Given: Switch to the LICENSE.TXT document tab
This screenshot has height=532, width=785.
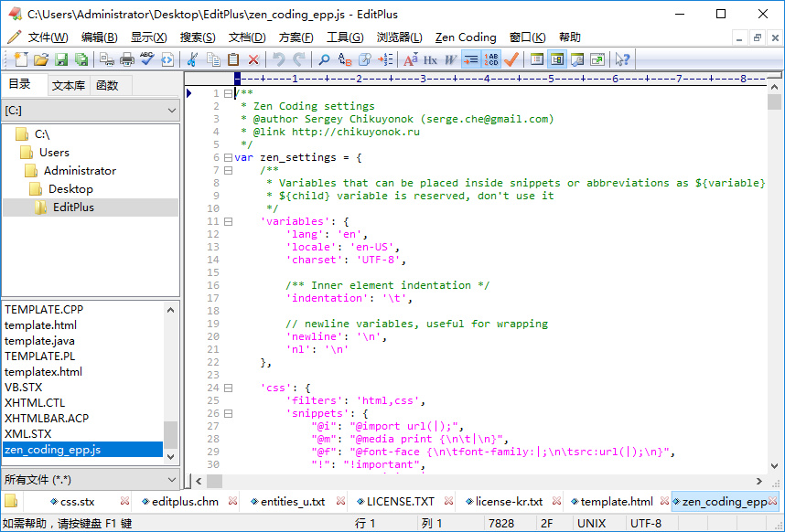Looking at the screenshot, I should click(401, 502).
